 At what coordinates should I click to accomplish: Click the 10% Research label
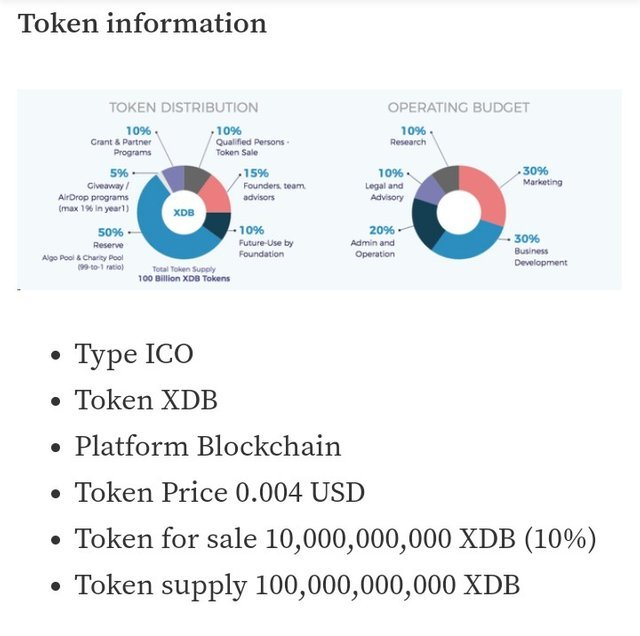(x=412, y=137)
